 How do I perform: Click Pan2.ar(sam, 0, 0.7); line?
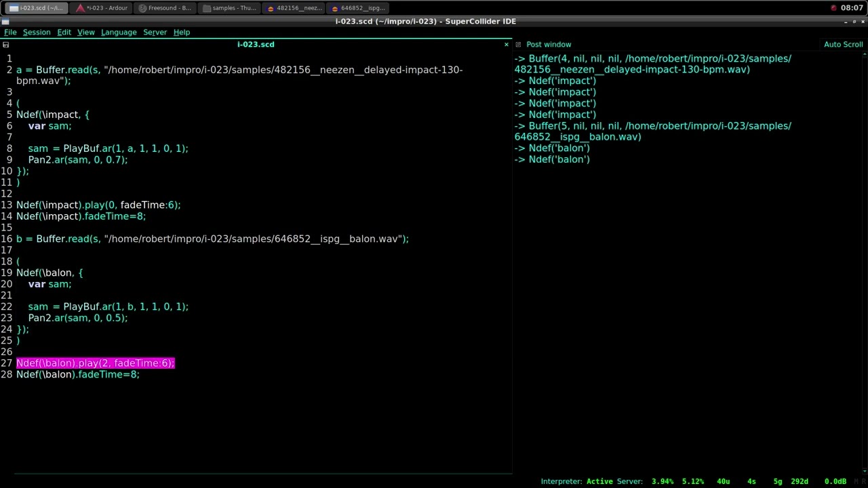78,160
